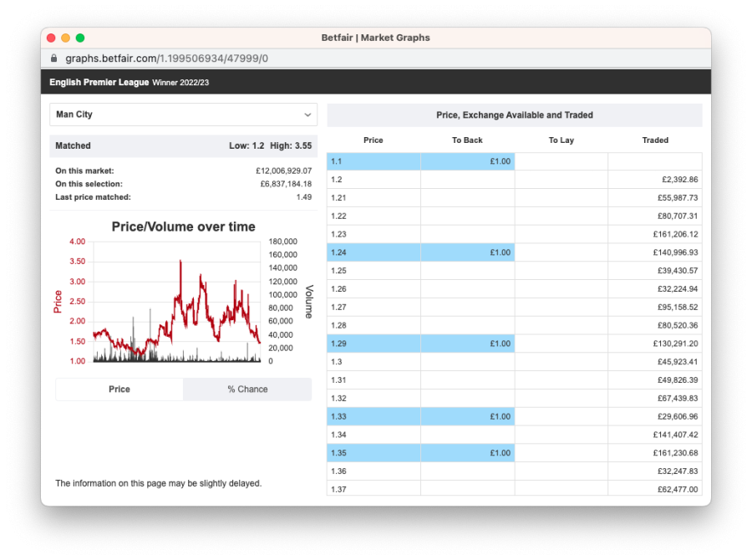Click the price cell 1.35
Screen dimensions: 752x560
(x=374, y=453)
